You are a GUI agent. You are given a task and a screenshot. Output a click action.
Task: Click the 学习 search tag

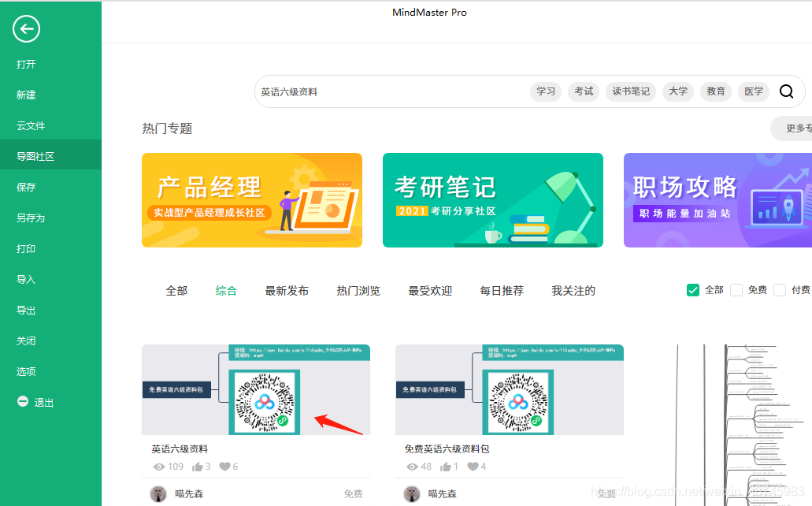click(x=546, y=91)
